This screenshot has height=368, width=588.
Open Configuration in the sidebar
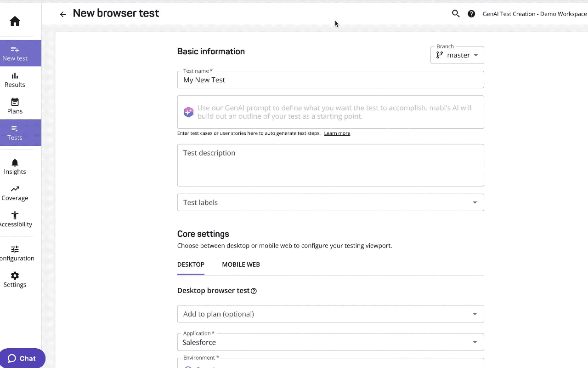click(x=15, y=250)
